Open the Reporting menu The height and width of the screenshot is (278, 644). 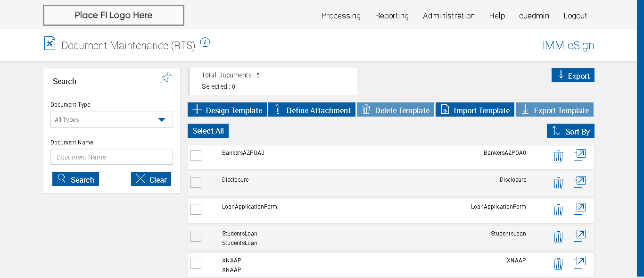point(392,16)
